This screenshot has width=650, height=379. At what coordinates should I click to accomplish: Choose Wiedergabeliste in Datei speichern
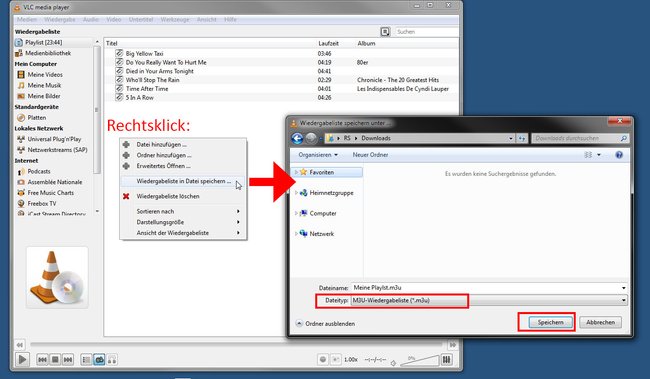tap(183, 182)
